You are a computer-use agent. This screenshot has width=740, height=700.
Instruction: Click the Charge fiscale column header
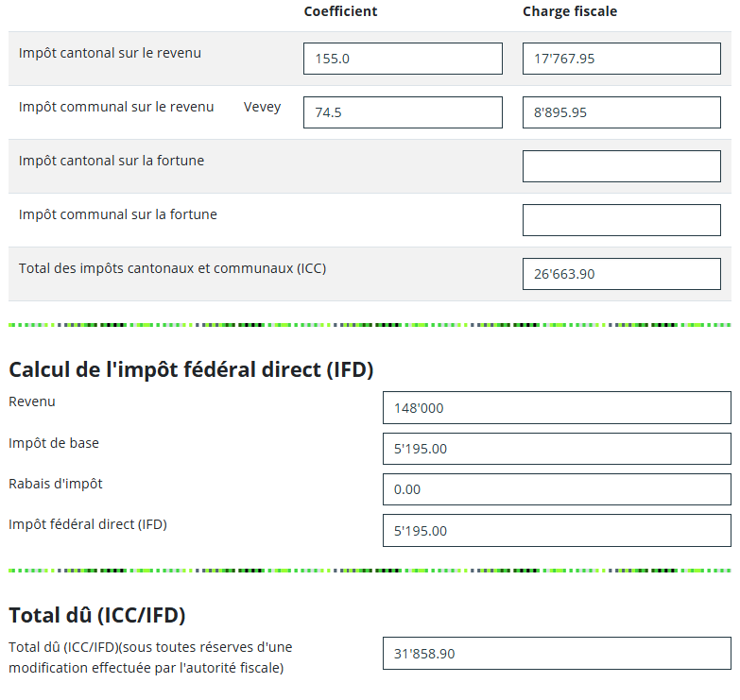click(x=570, y=11)
